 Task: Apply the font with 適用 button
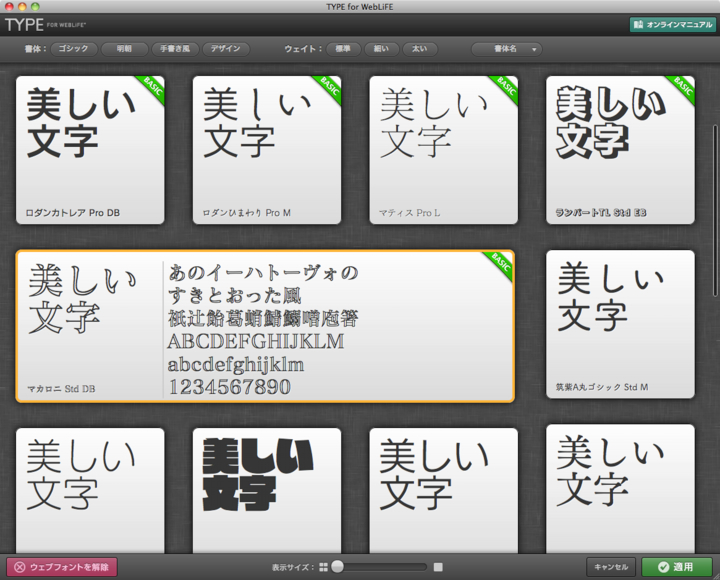[676, 567]
